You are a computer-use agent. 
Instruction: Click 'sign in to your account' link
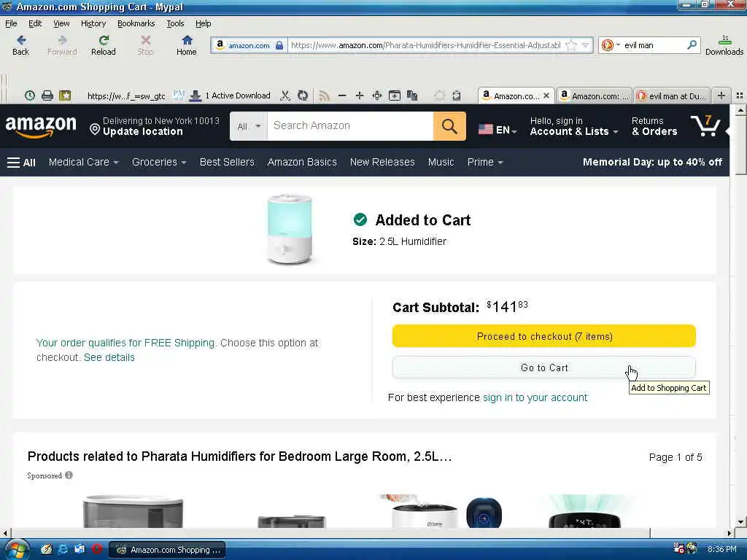pyautogui.click(x=535, y=397)
